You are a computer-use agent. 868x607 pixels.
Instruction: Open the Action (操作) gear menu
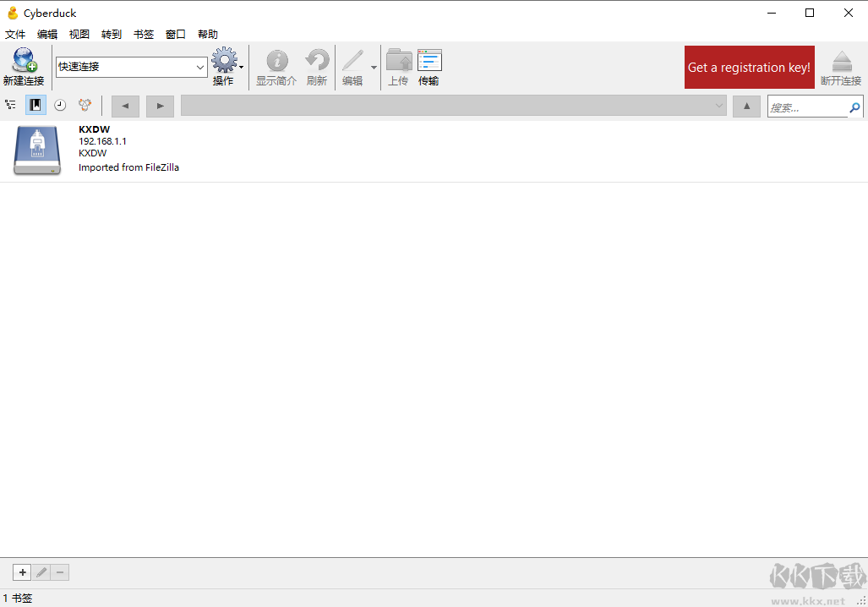pos(224,60)
